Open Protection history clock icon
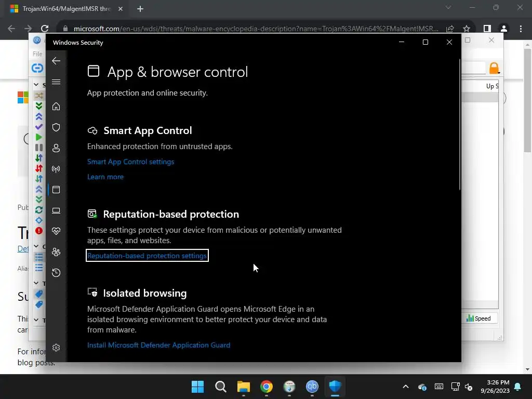The height and width of the screenshot is (399, 532). (56, 272)
